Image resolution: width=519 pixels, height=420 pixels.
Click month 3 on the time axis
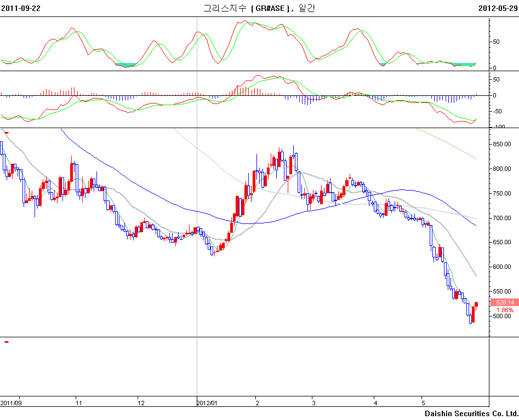pos(314,402)
